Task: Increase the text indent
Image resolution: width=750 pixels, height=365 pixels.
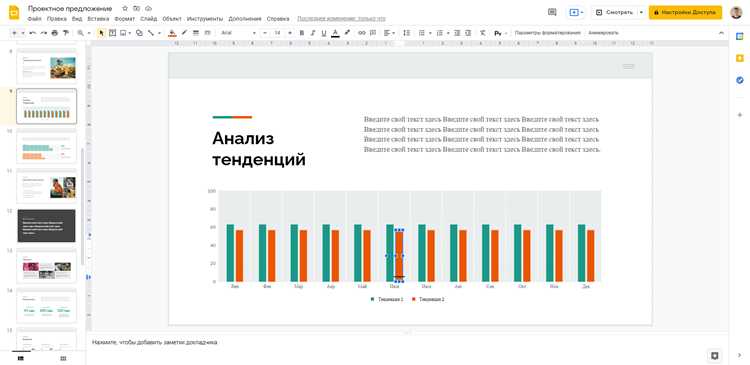Action: coord(468,33)
